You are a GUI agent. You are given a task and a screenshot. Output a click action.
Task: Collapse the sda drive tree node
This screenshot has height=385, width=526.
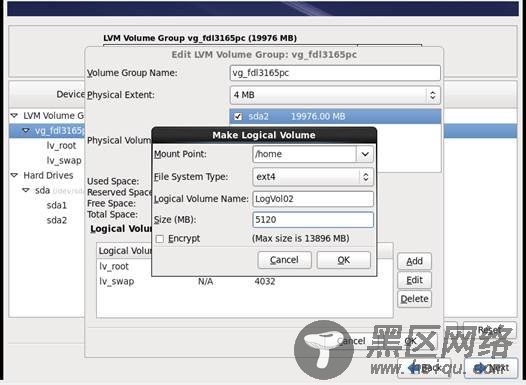point(26,190)
